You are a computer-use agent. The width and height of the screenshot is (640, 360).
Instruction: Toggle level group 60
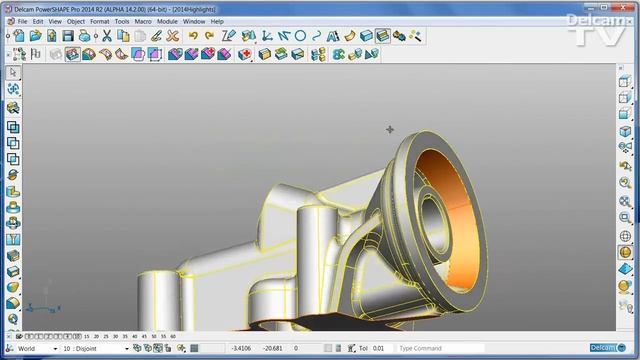[173, 337]
